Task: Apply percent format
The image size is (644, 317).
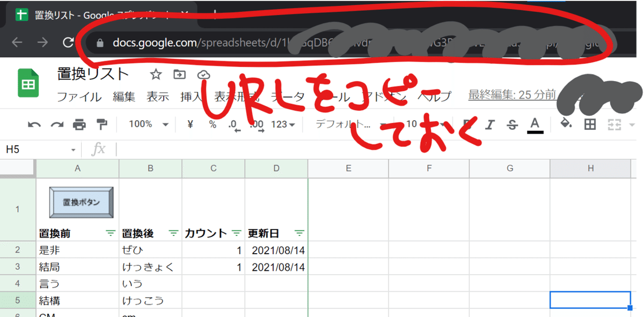Action: [211, 124]
